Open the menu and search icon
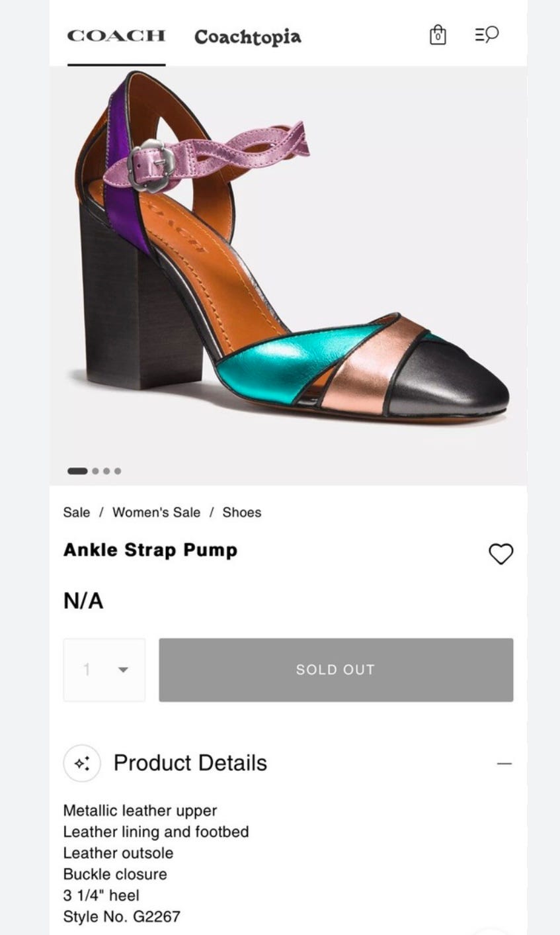 pyautogui.click(x=487, y=34)
